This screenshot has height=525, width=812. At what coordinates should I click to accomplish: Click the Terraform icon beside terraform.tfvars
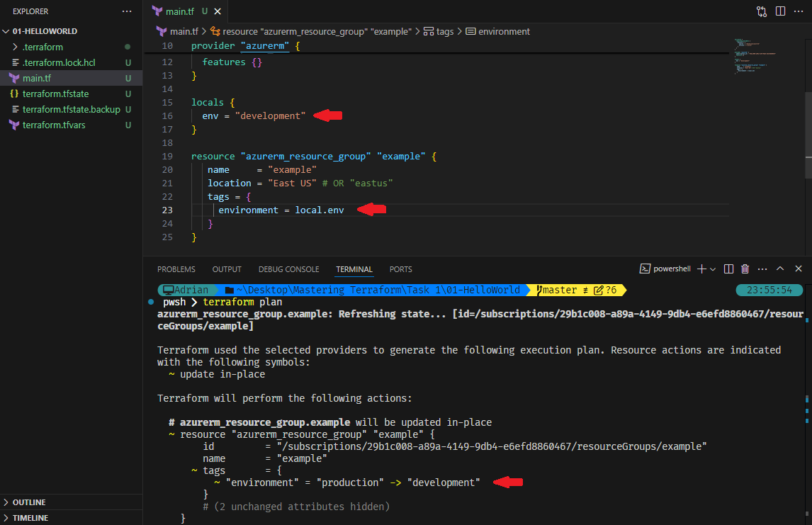click(x=14, y=125)
